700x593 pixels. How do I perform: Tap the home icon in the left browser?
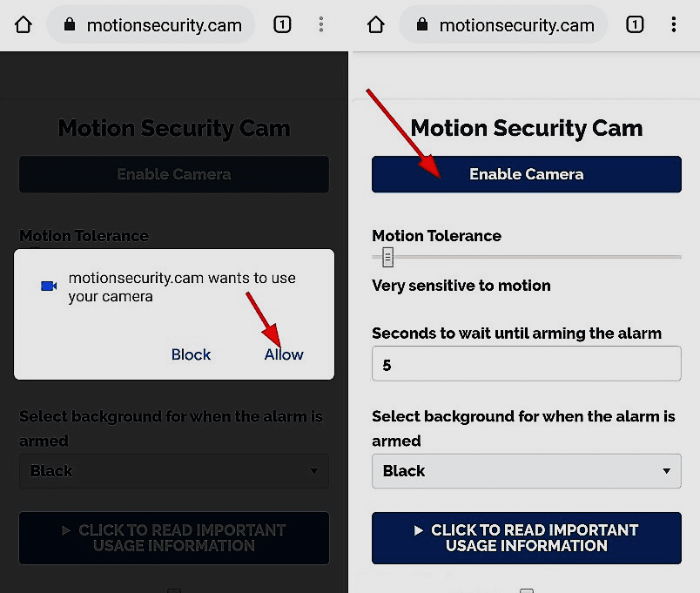(x=24, y=24)
